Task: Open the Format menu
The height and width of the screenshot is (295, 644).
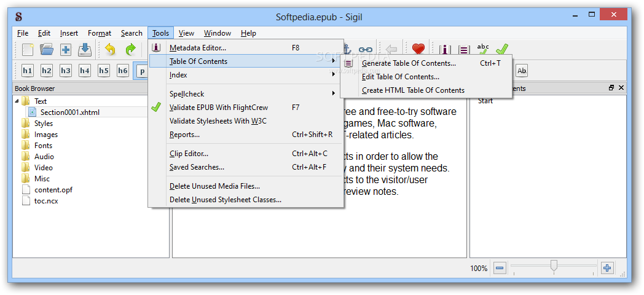Action: tap(100, 33)
